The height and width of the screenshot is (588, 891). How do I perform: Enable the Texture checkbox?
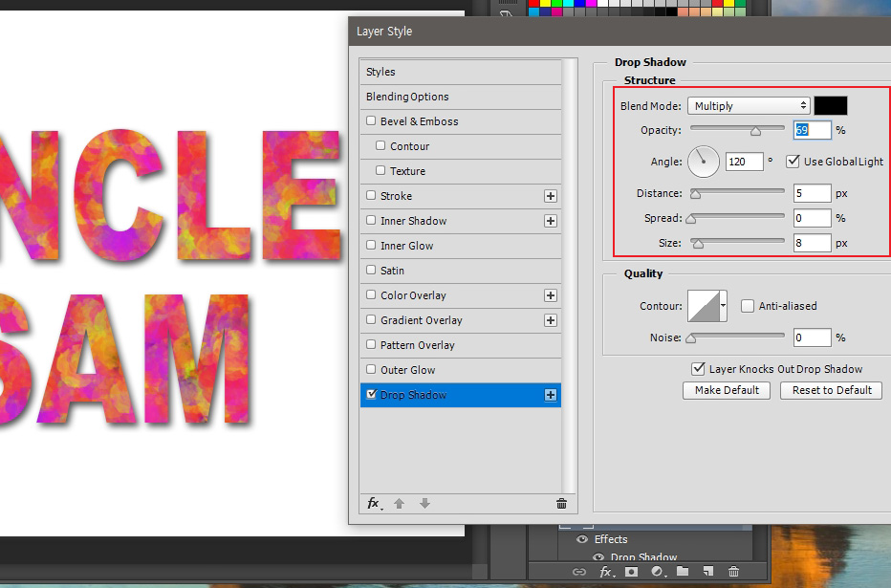coord(380,170)
